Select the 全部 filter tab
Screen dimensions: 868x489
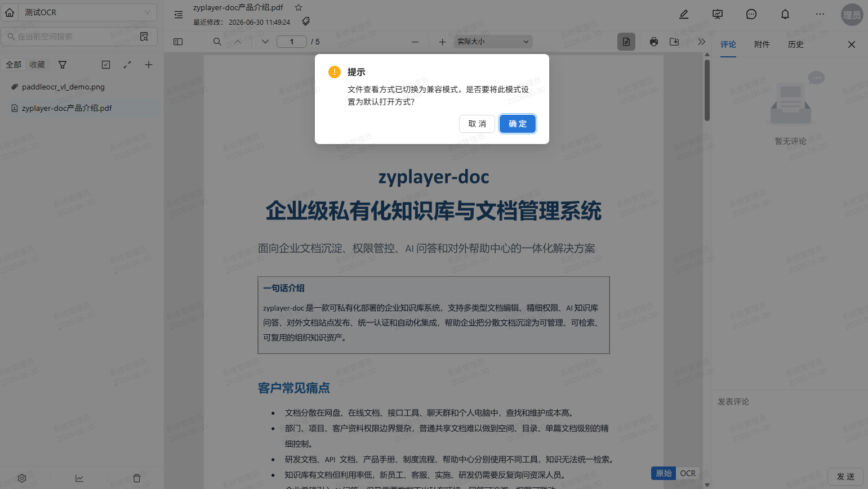14,65
